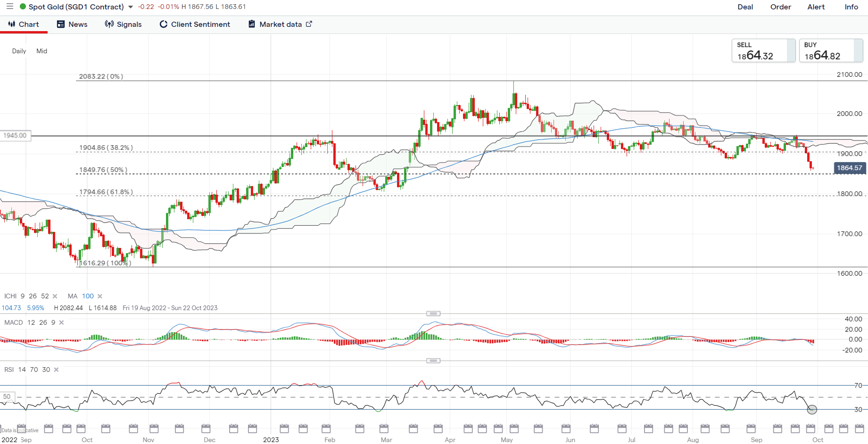Click the News tab newspaper icon
This screenshot has height=444, width=868.
61,24
